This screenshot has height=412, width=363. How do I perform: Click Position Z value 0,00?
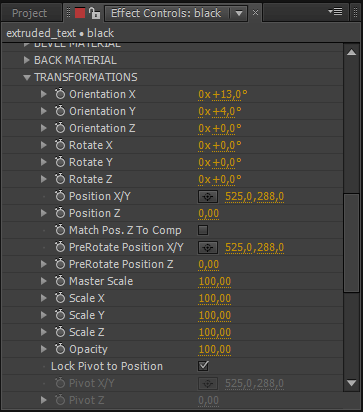coord(209,214)
